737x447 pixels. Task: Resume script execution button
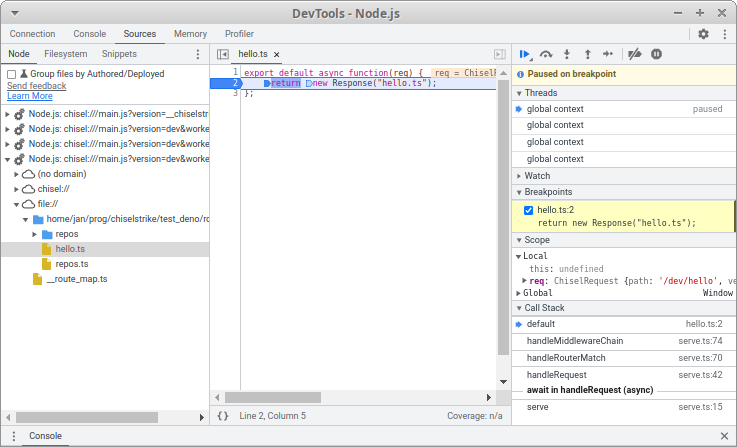click(525, 55)
